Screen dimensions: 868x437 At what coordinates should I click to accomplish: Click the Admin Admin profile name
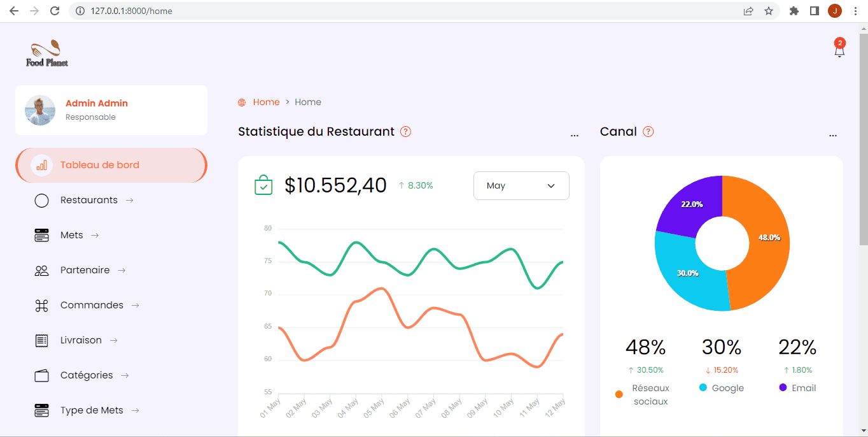tap(97, 103)
